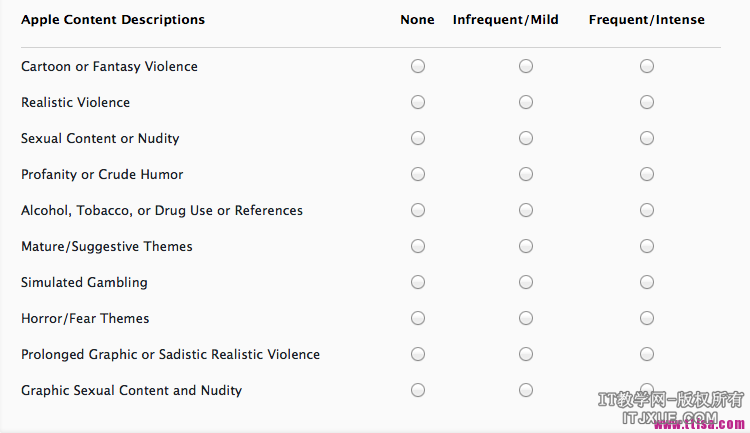Viewport: 750px width, 433px height.
Task: Set Realistic Violence to Frequent/Intense
Action: coord(647,102)
